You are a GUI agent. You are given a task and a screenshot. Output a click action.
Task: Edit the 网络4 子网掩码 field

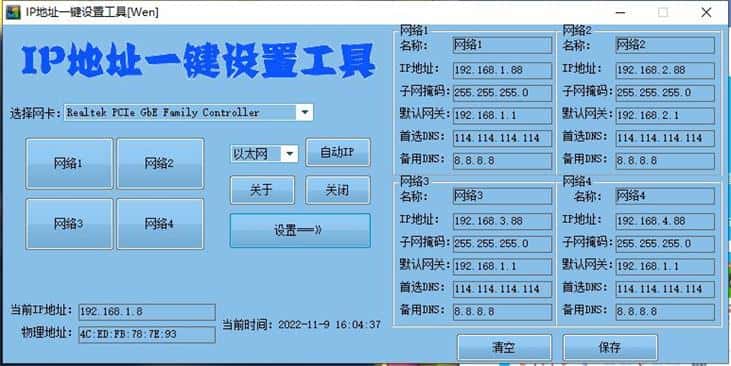(x=665, y=243)
